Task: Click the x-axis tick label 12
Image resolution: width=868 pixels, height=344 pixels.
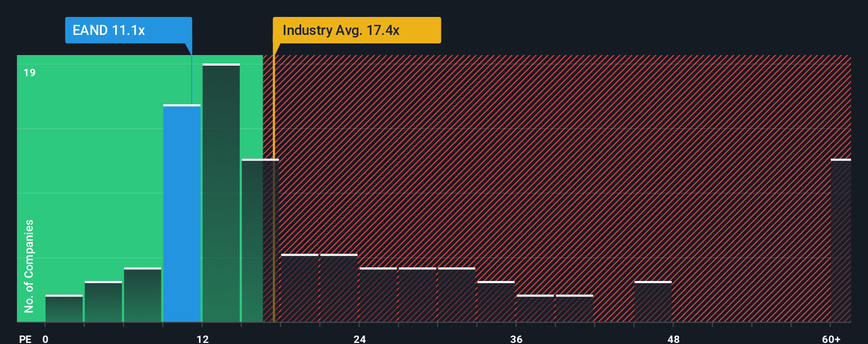Action: (x=203, y=339)
